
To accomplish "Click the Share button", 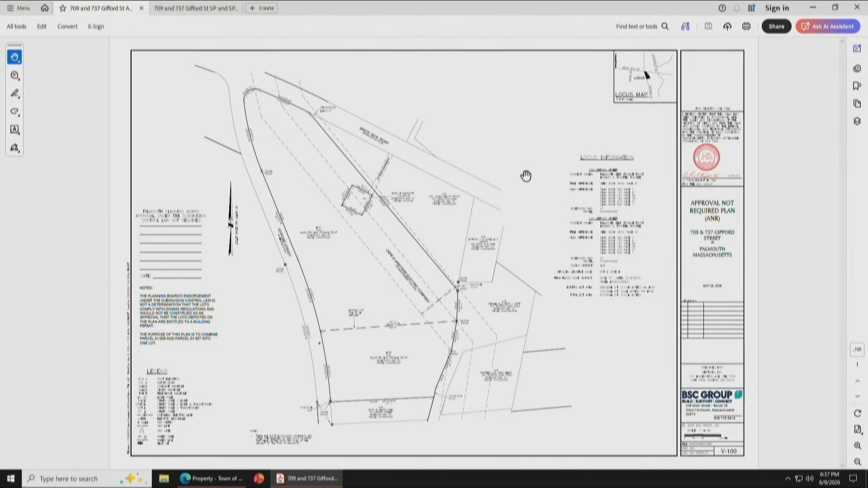I will [x=776, y=26].
